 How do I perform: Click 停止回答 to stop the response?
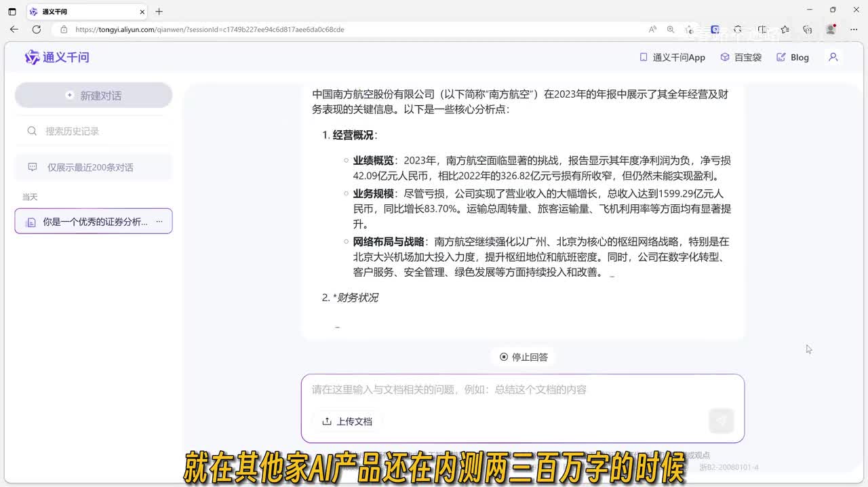click(524, 357)
